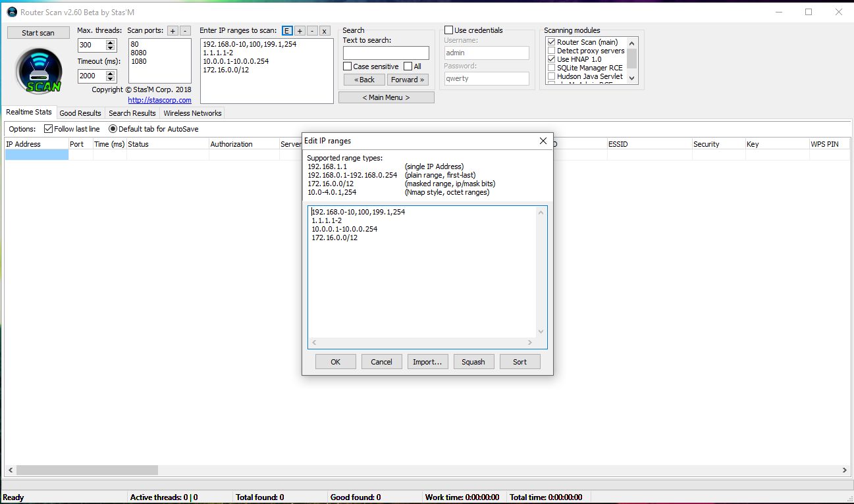Decrease the Timeout value
The width and height of the screenshot is (854, 504).
point(110,78)
